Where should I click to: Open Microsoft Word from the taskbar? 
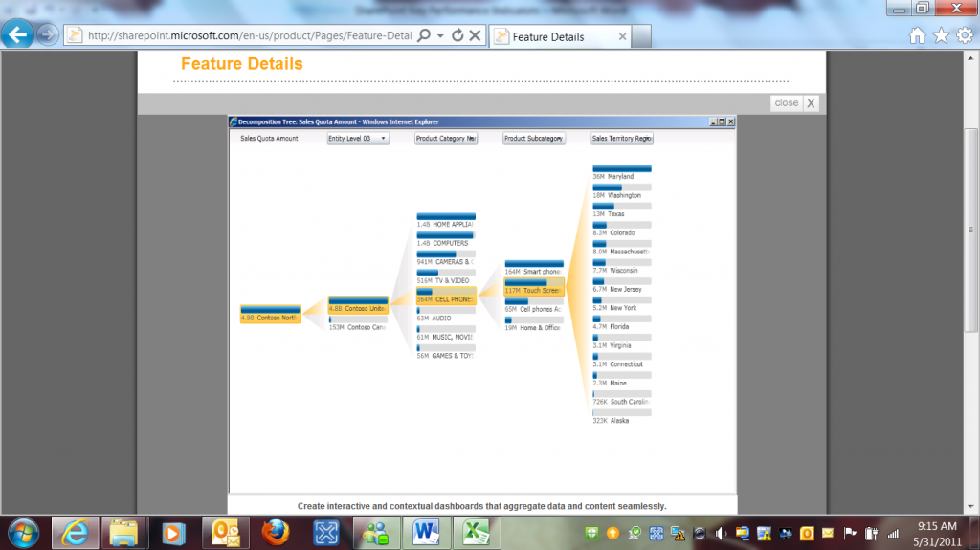426,533
